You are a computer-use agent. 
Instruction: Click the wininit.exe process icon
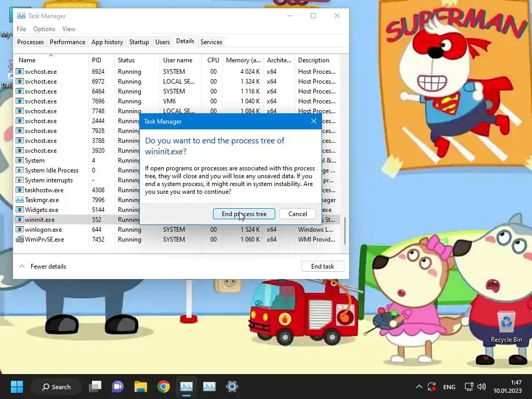coord(20,219)
